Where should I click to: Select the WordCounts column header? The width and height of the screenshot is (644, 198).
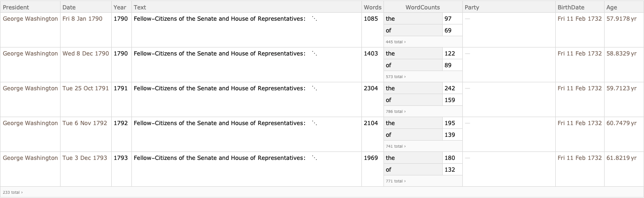pyautogui.click(x=423, y=8)
